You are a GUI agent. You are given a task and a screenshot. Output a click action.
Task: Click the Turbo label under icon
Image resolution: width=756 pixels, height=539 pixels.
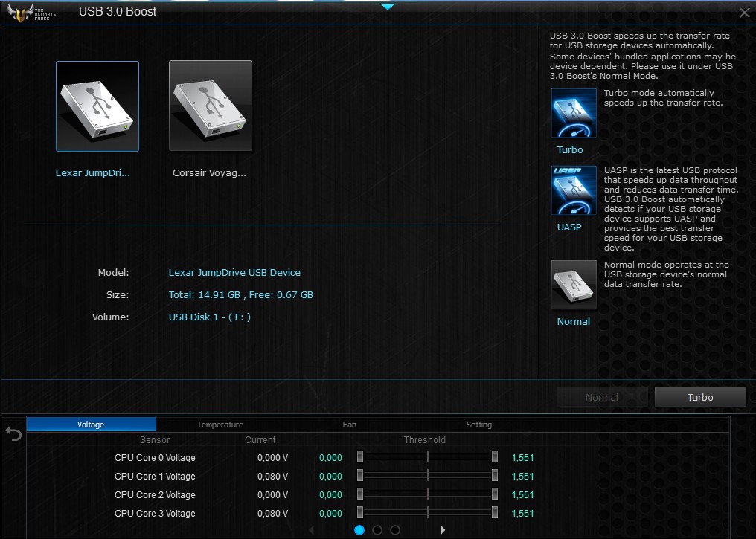click(570, 149)
